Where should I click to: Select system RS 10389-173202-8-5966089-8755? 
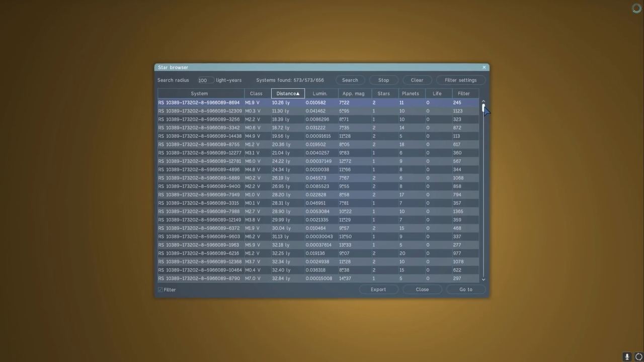click(318, 144)
